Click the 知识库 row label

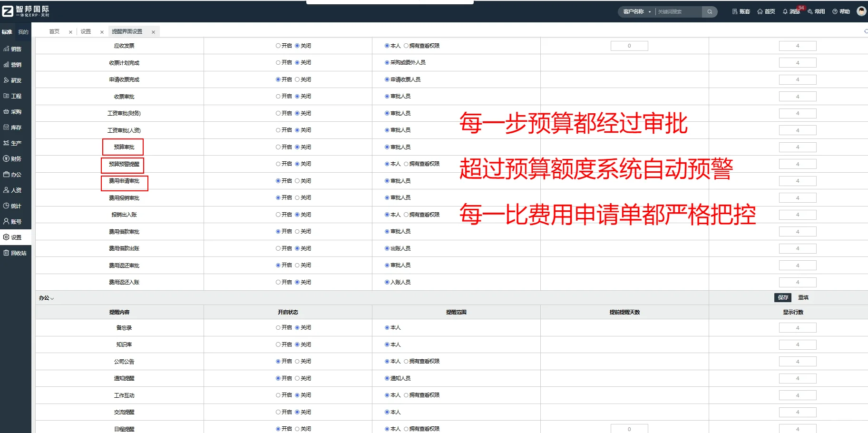pos(124,344)
